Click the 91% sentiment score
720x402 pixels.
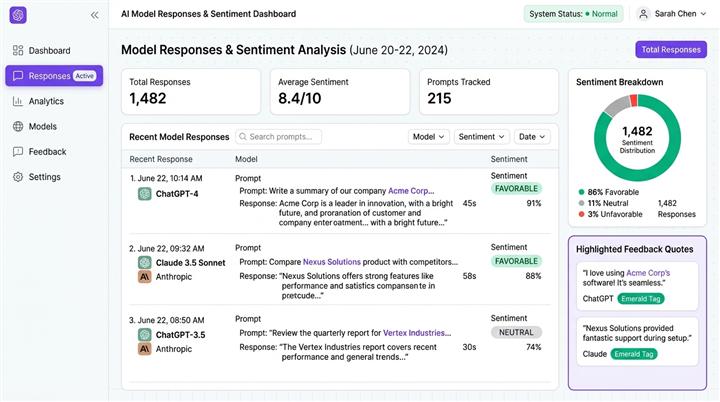534,203
